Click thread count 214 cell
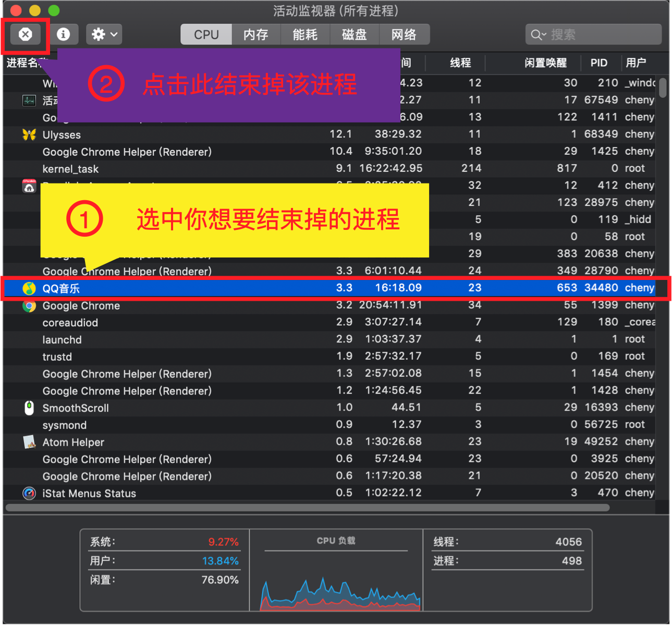672x625 pixels. [471, 168]
